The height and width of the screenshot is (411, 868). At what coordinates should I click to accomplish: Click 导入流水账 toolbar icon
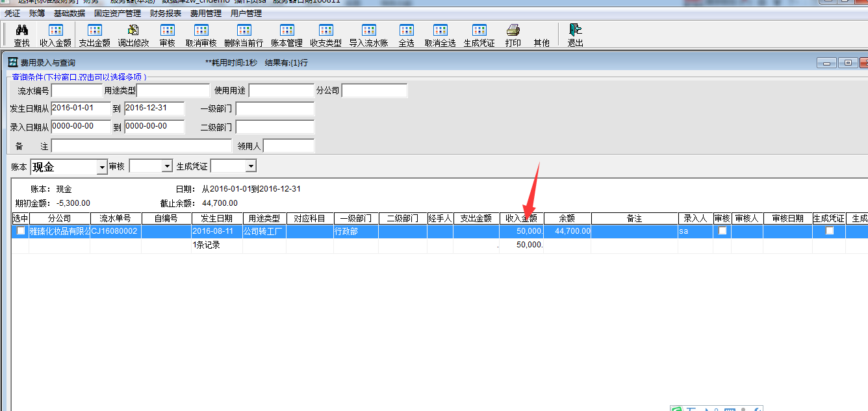368,30
